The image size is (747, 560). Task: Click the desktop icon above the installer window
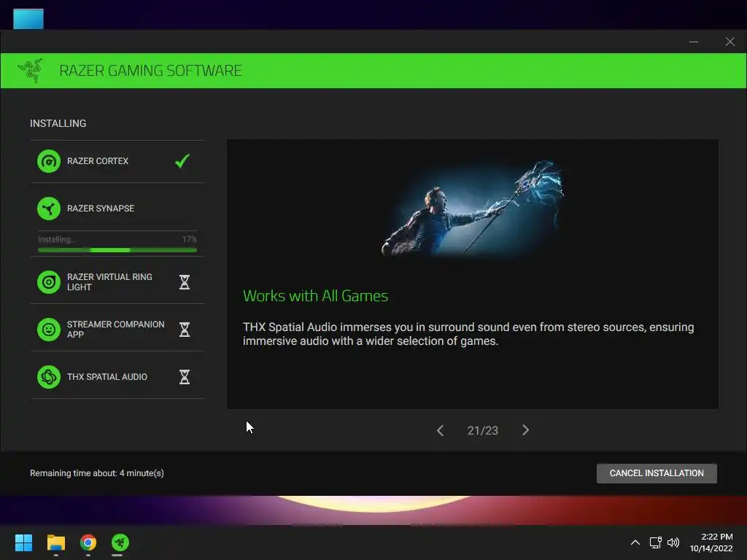pos(28,19)
